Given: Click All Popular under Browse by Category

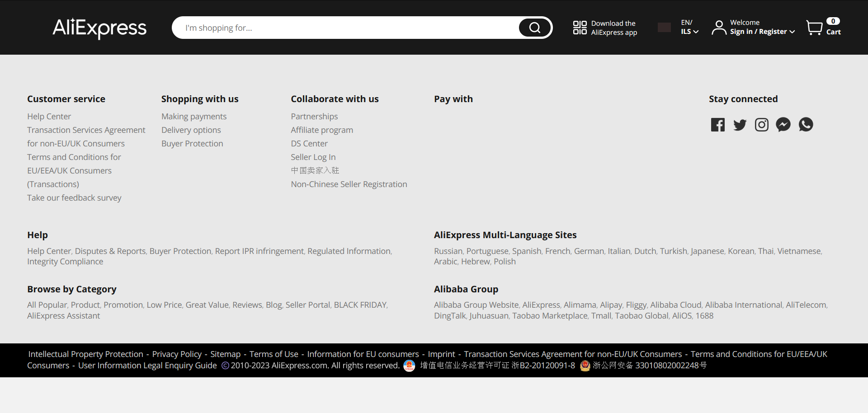Looking at the screenshot, I should pos(47,305).
